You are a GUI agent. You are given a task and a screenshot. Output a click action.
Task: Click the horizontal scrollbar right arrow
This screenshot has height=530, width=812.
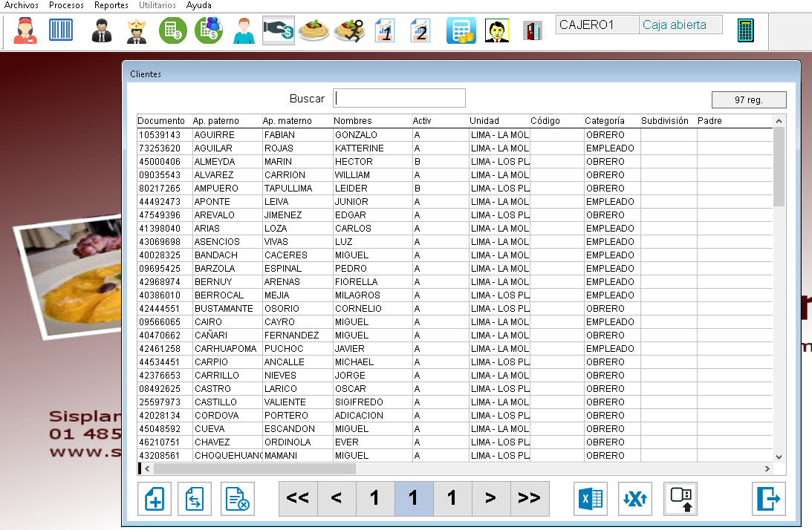click(x=767, y=469)
